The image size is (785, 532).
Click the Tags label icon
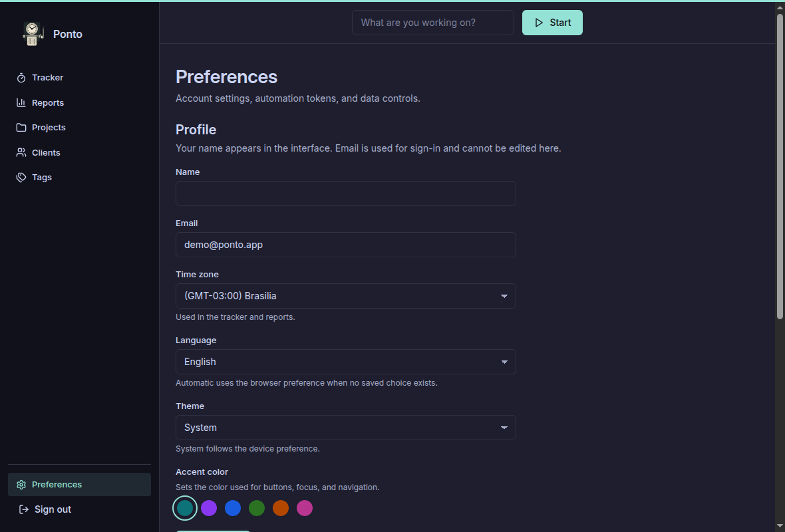click(21, 178)
